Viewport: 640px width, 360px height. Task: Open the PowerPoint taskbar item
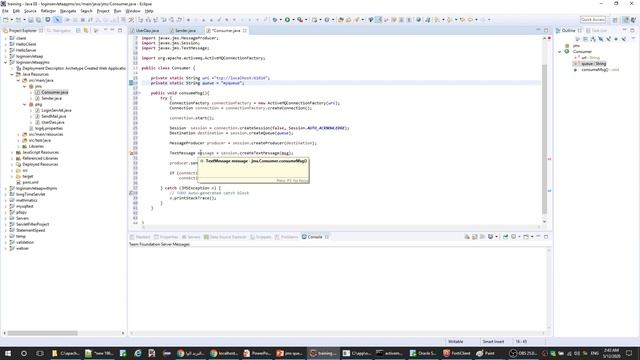(x=257, y=353)
